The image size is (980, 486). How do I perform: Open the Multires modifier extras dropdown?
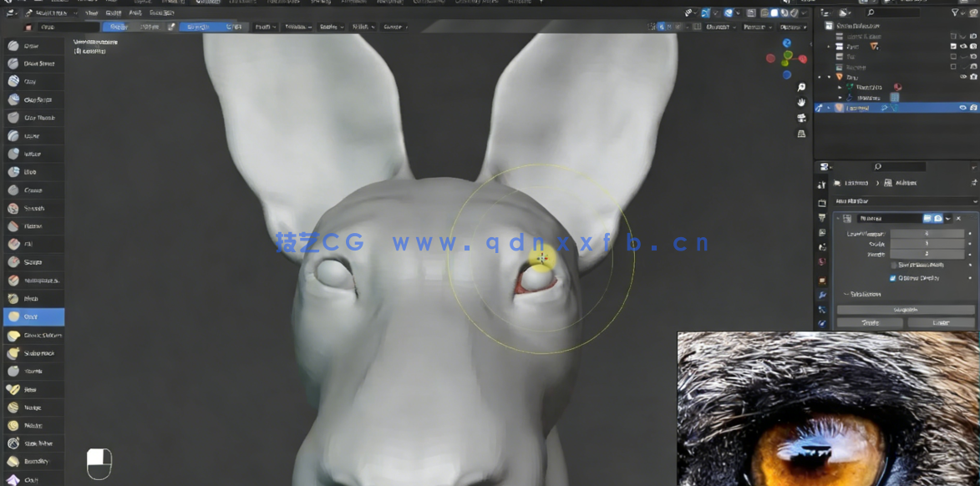(947, 218)
